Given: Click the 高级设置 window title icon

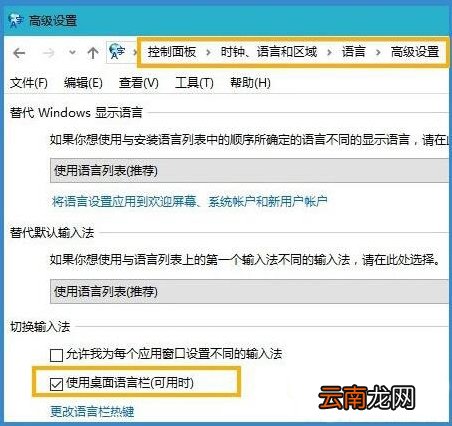Looking at the screenshot, I should coord(16,21).
